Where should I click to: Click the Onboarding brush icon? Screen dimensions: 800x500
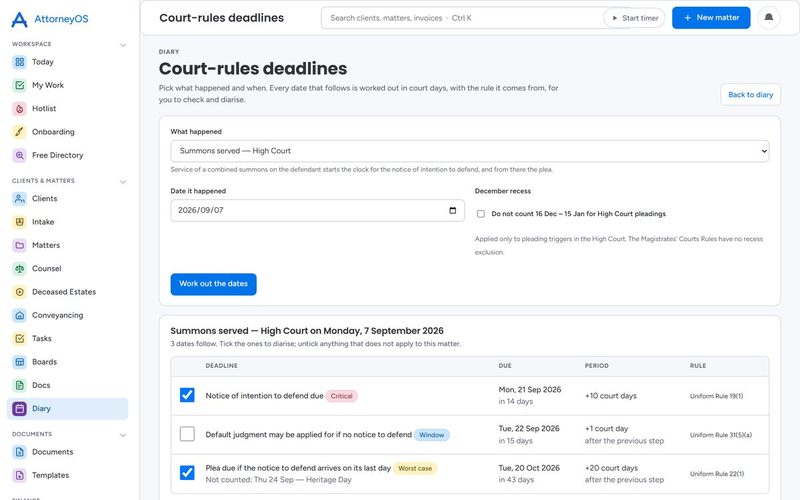[x=19, y=132]
